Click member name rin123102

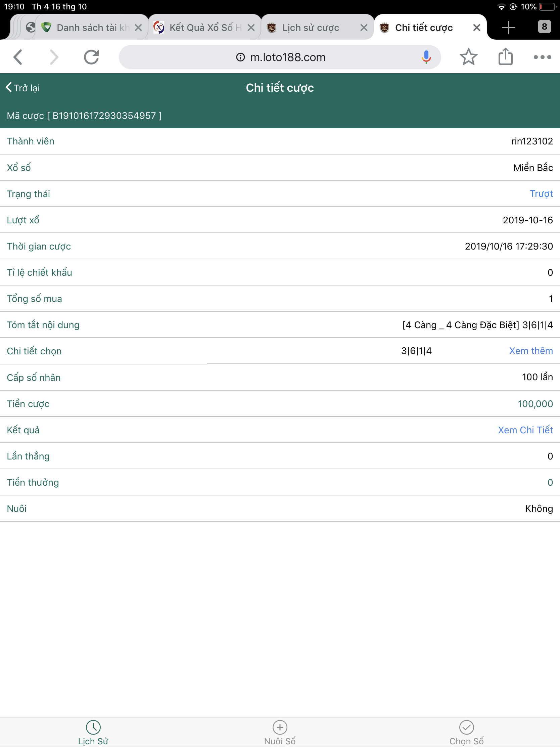click(532, 141)
